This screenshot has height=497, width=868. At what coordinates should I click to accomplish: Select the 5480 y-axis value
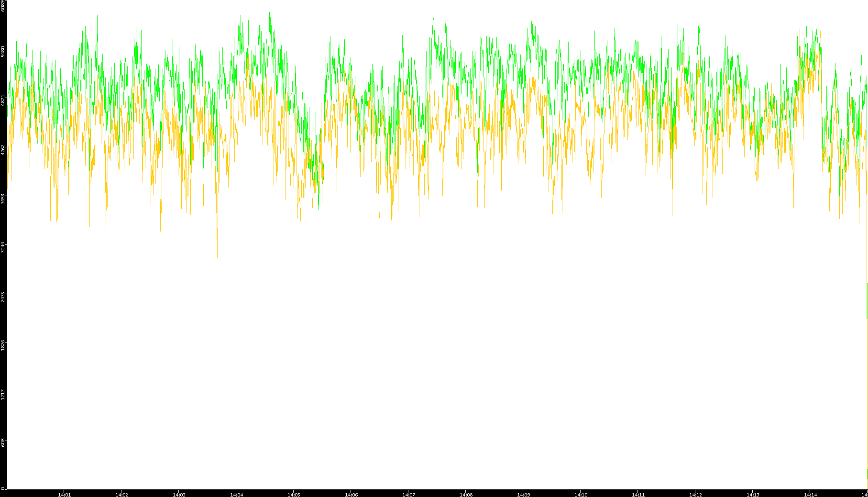coord(3,52)
